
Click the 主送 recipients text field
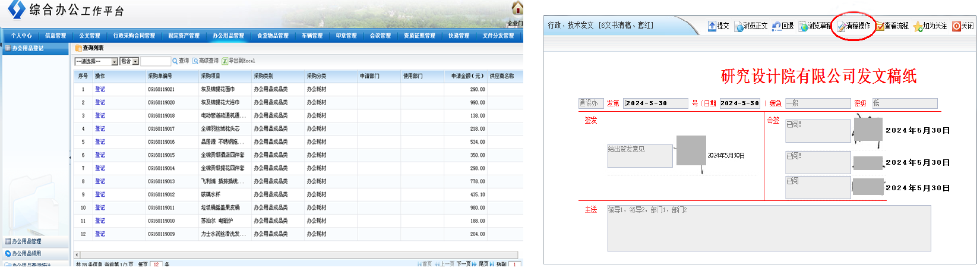pos(768,228)
